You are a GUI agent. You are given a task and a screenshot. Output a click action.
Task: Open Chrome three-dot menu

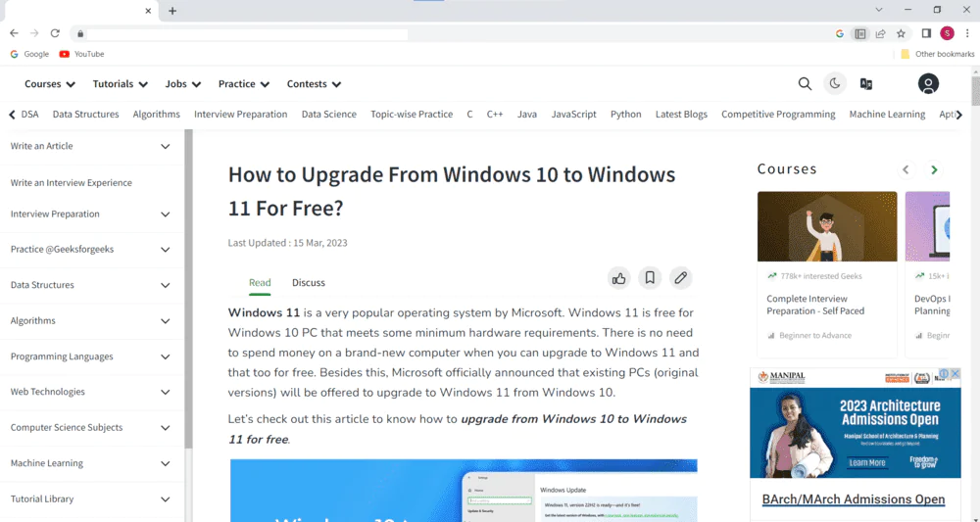[967, 33]
